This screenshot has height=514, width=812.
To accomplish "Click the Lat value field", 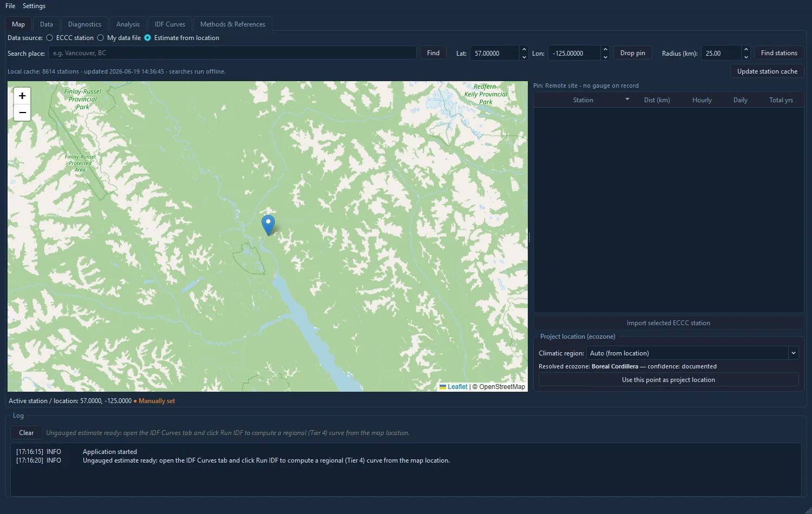I will pos(495,53).
